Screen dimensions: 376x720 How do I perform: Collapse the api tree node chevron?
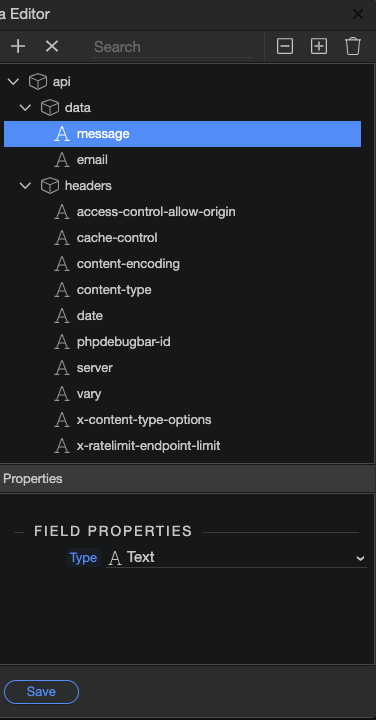[14, 82]
